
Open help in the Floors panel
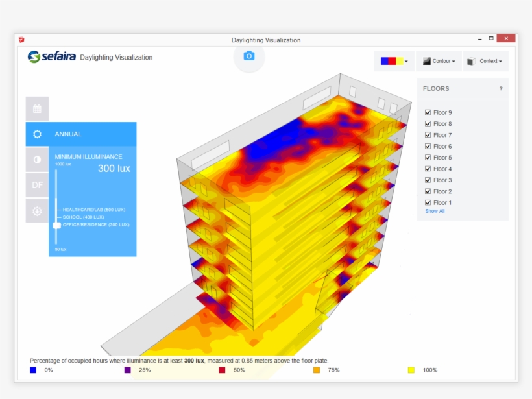(501, 88)
